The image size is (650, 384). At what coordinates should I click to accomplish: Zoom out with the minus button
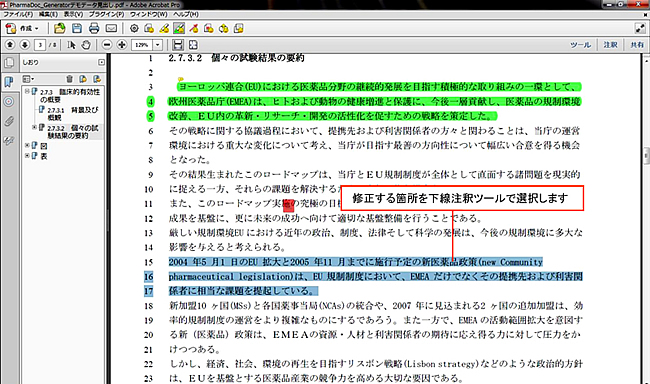pos(107,45)
